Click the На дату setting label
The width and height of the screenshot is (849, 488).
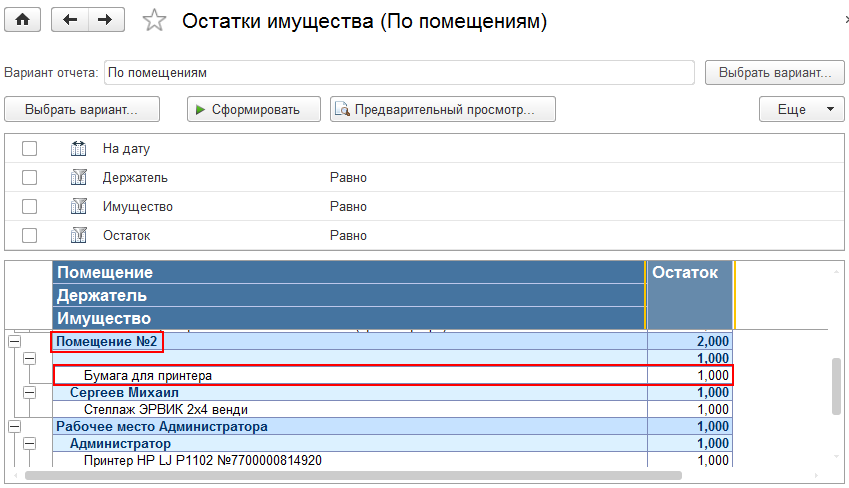(x=126, y=149)
